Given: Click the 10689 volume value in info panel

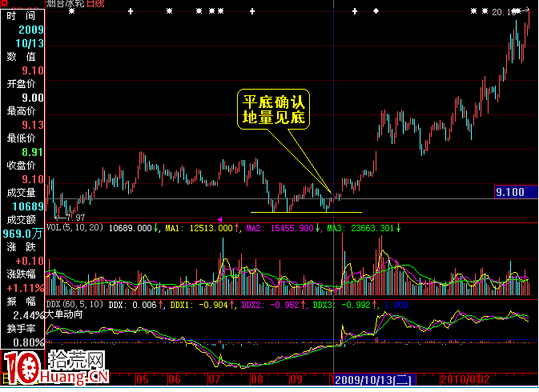Looking at the screenshot, I should click(x=28, y=206).
